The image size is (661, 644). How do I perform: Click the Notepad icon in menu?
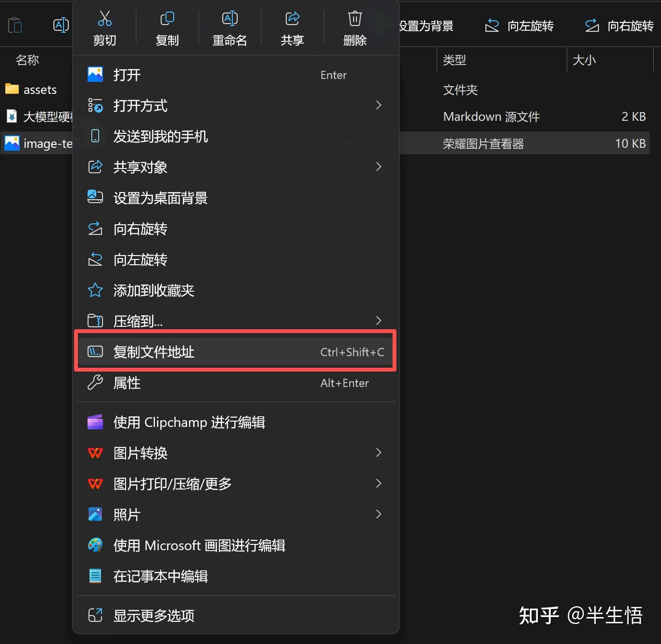click(95, 575)
